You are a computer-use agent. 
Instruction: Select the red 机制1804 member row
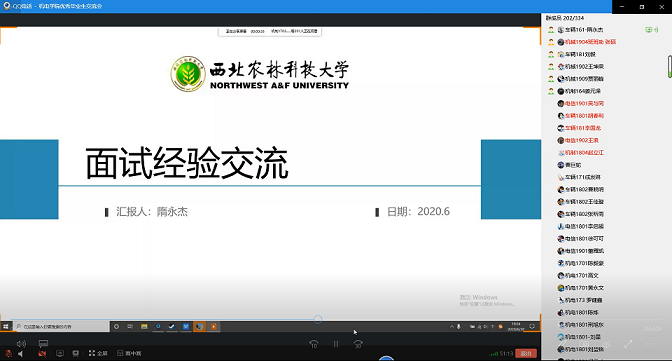(x=604, y=153)
